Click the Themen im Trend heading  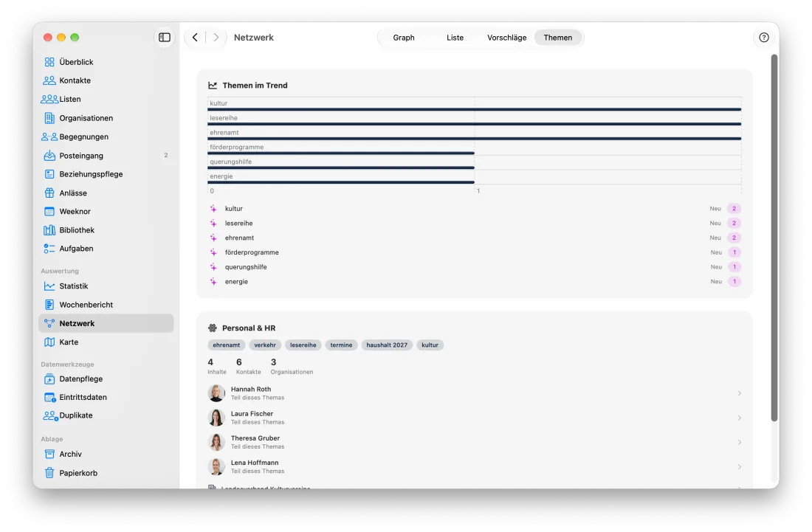click(x=255, y=86)
